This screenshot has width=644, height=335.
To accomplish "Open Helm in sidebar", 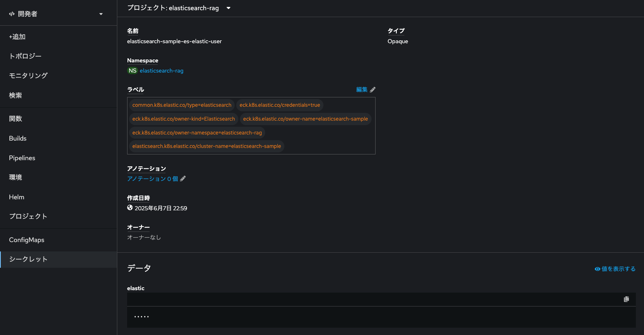I will tap(58, 197).
